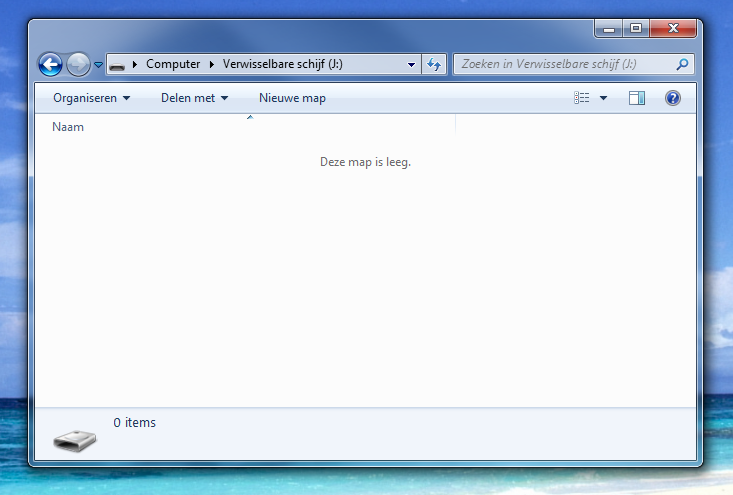Viewport: 733px width, 495px height.
Task: Click the change view icon
Action: pos(582,98)
